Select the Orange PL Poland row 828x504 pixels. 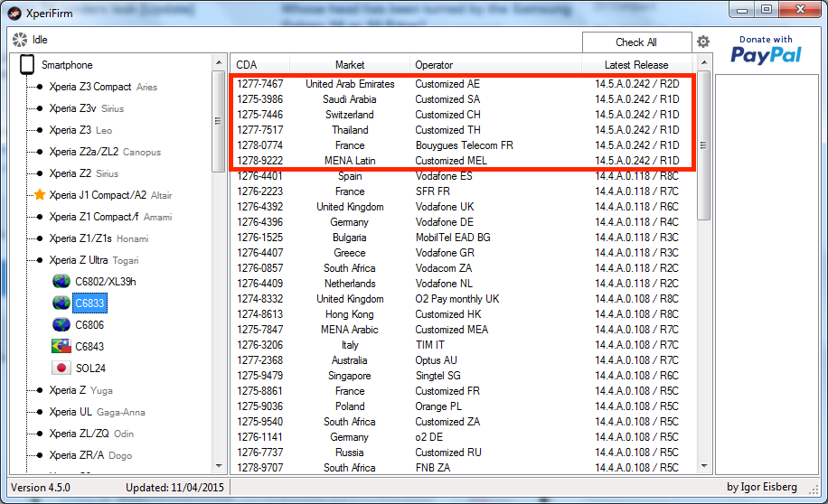coord(464,406)
